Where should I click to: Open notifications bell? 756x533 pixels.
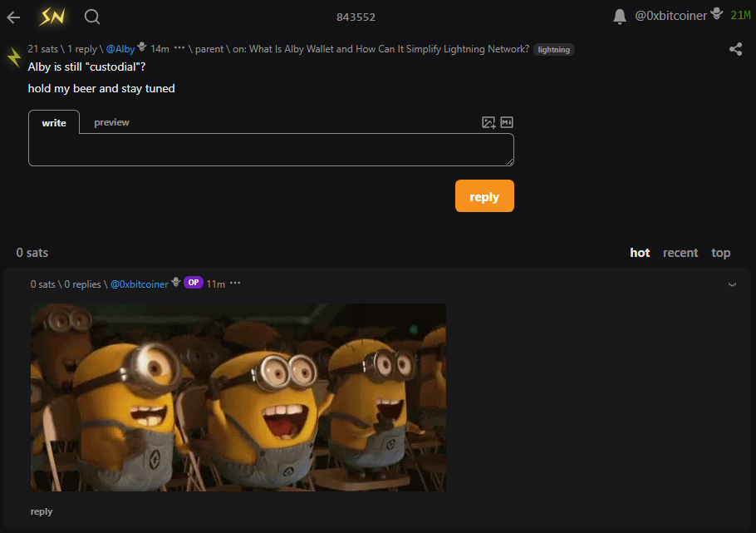[x=619, y=17]
